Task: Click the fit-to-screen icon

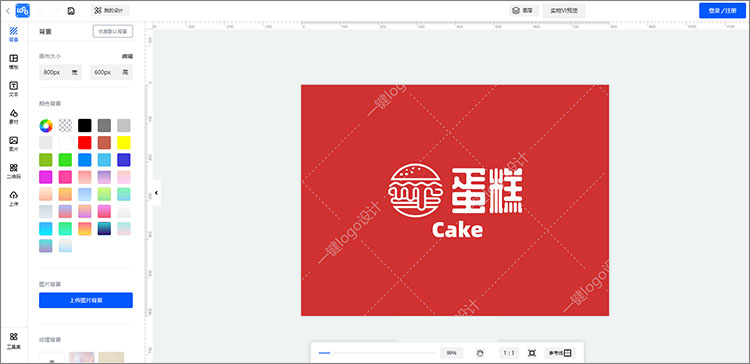Action: (x=532, y=353)
